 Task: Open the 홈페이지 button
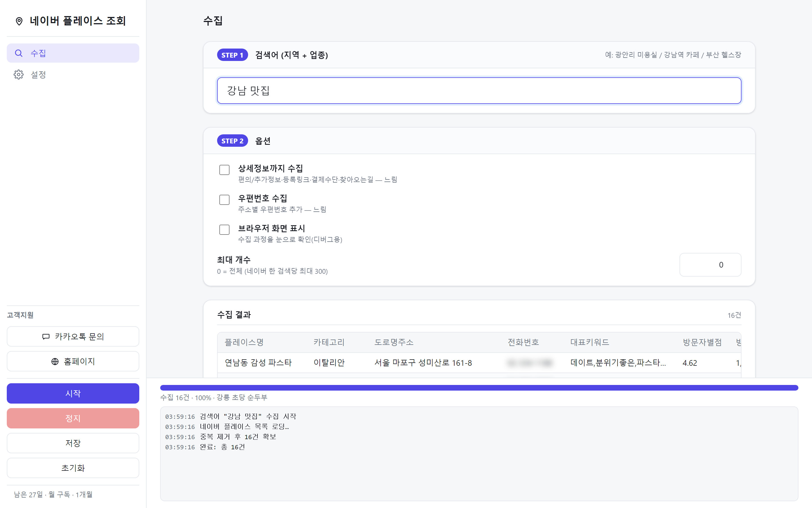[73, 361]
